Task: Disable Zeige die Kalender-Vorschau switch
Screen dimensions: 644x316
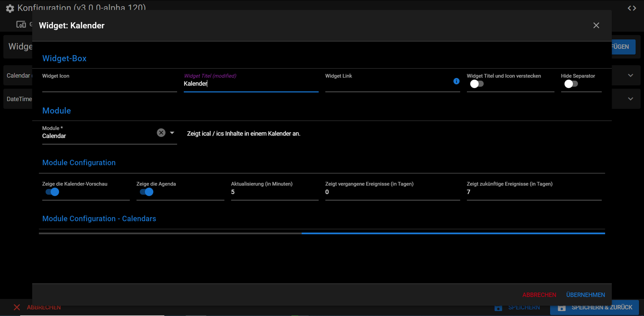Action: (x=52, y=192)
